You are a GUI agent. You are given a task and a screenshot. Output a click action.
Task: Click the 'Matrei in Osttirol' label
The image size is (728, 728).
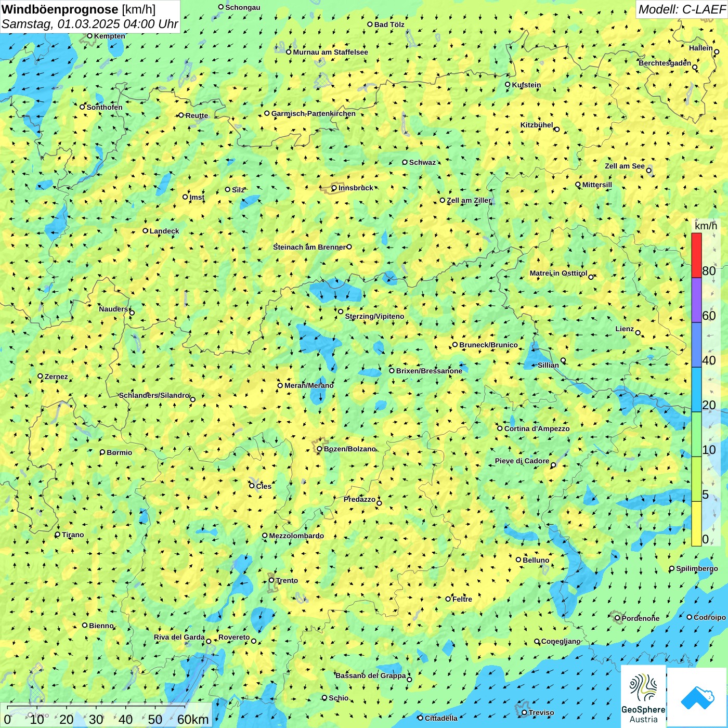(x=558, y=273)
